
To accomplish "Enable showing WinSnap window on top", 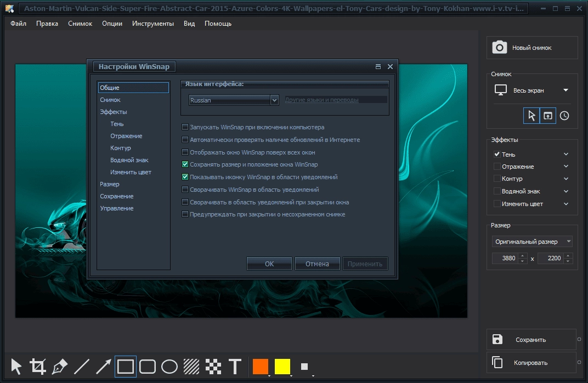I will [x=185, y=152].
